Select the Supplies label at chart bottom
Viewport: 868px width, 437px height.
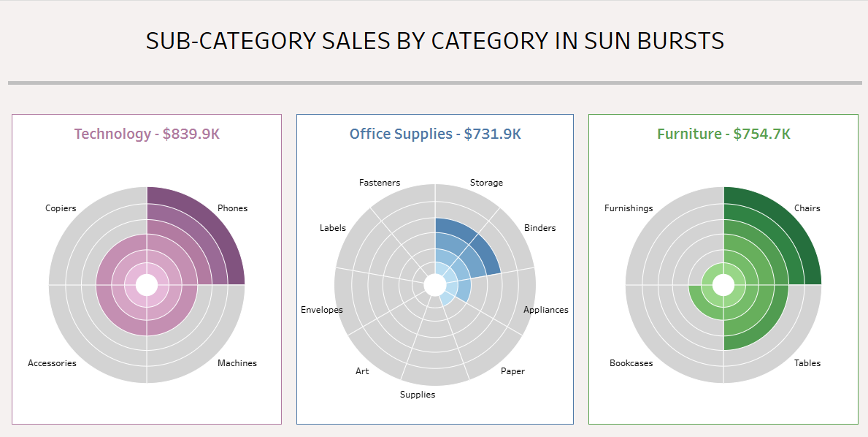(x=418, y=395)
